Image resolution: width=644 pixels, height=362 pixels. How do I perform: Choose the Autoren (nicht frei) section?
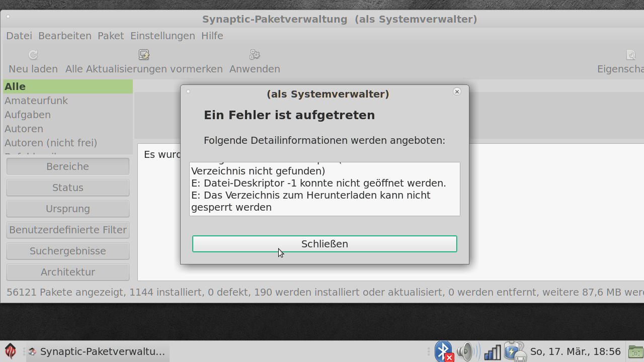pyautogui.click(x=51, y=143)
